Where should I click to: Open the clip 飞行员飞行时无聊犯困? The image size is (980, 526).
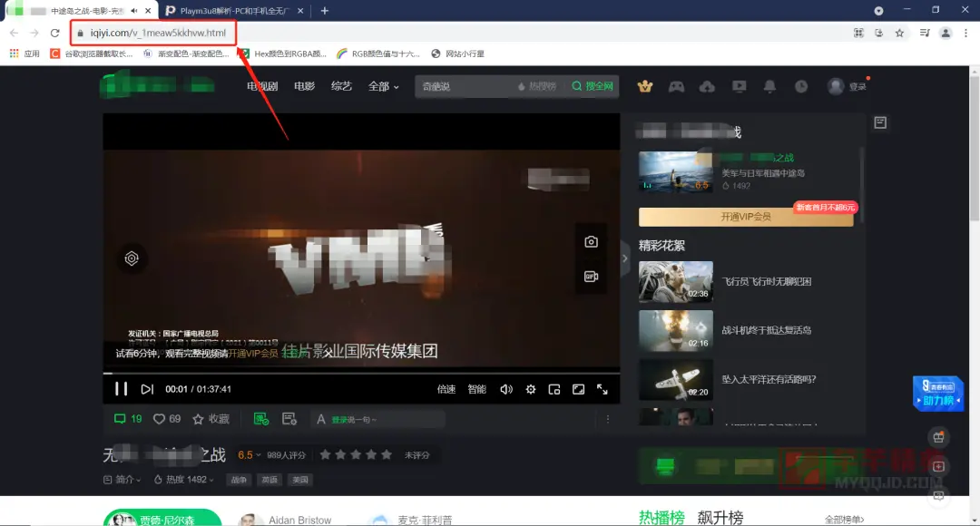766,281
